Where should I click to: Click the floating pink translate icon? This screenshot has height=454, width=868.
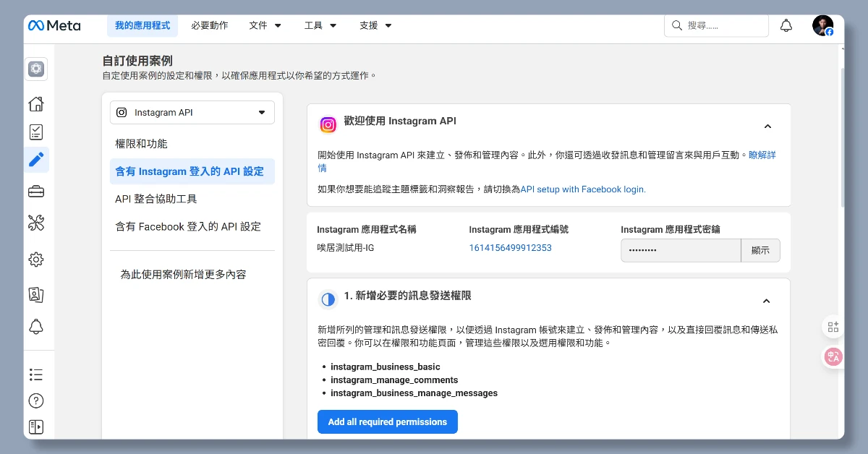coord(833,356)
